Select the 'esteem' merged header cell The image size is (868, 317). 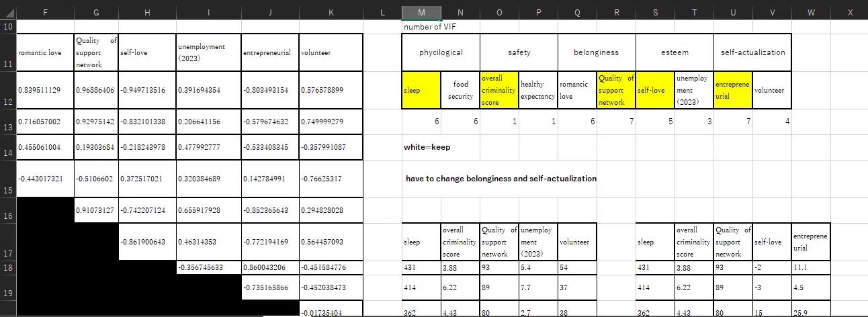click(674, 52)
